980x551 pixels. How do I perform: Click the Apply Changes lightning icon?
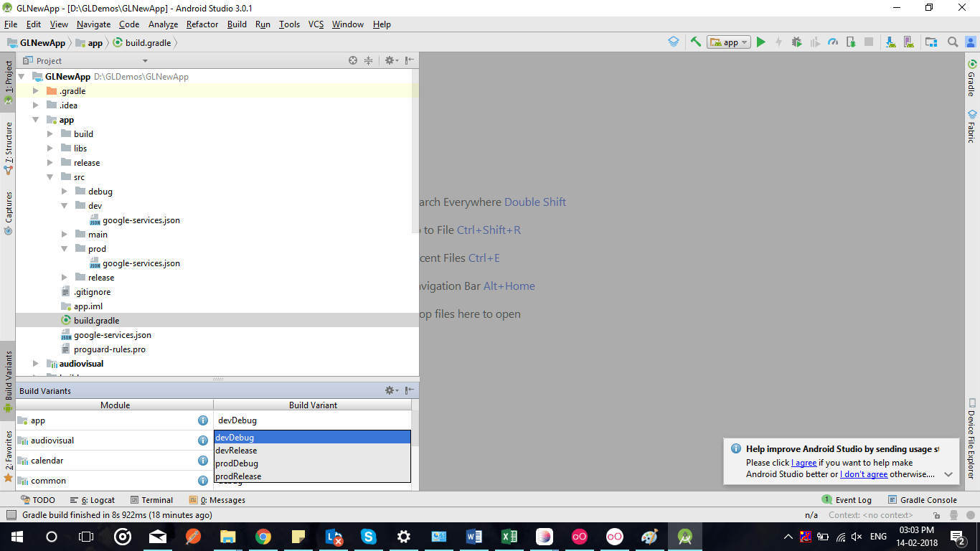pyautogui.click(x=778, y=42)
